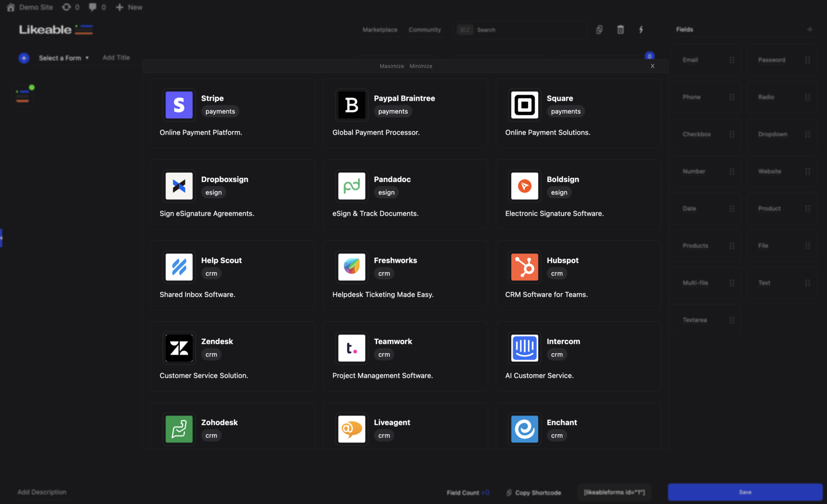Viewport: 827px width, 504px height.
Task: Click the Paypal Braintree logo
Action: tap(352, 105)
